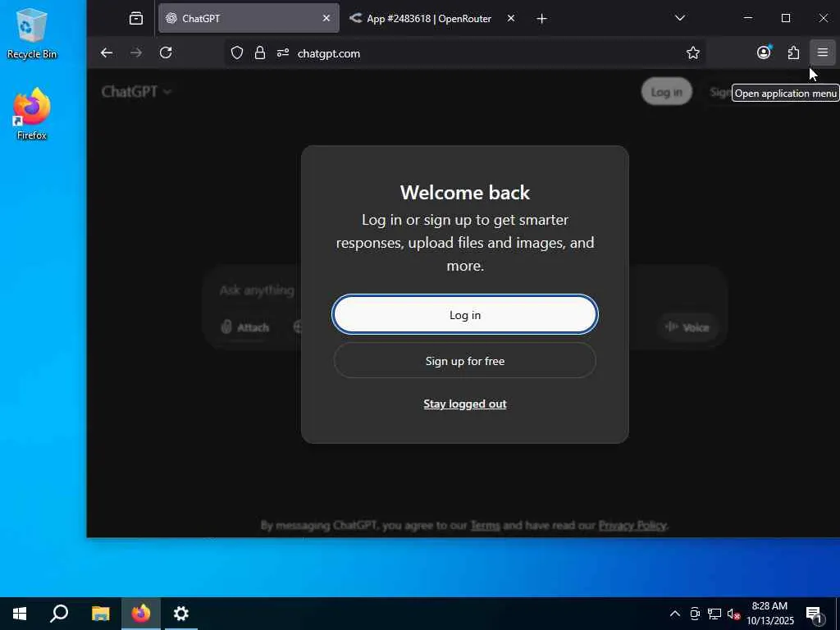Expand the list all tabs chevron
This screenshot has height=630, width=840.
click(x=680, y=18)
